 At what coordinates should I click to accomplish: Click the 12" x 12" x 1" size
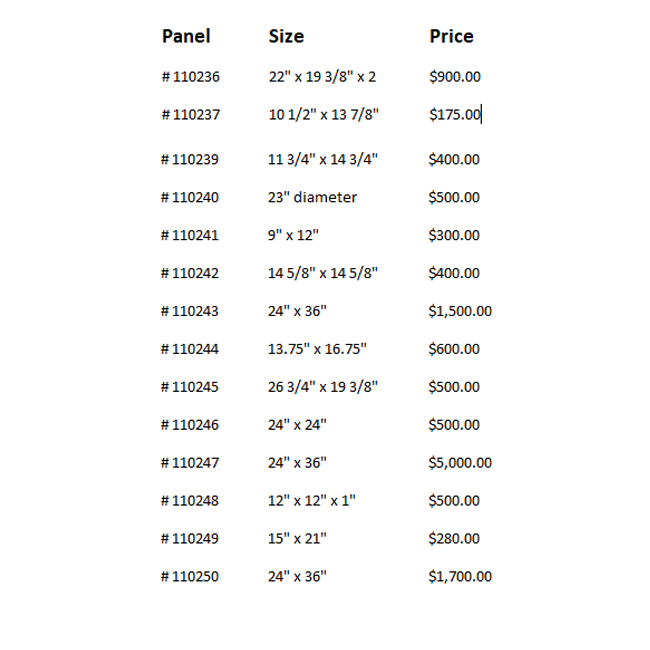point(311,500)
